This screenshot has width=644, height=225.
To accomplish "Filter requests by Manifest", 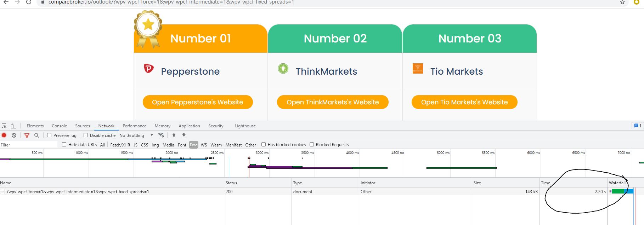I will click(x=233, y=145).
